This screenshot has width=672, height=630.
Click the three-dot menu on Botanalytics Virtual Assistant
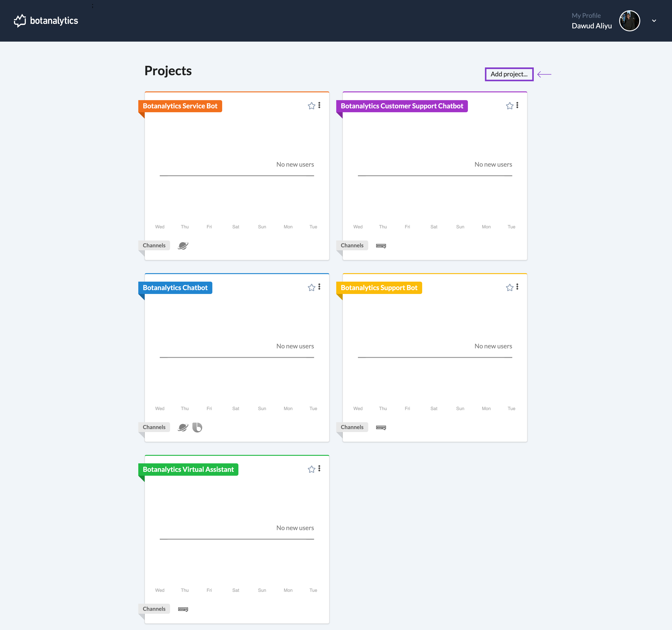tap(319, 468)
